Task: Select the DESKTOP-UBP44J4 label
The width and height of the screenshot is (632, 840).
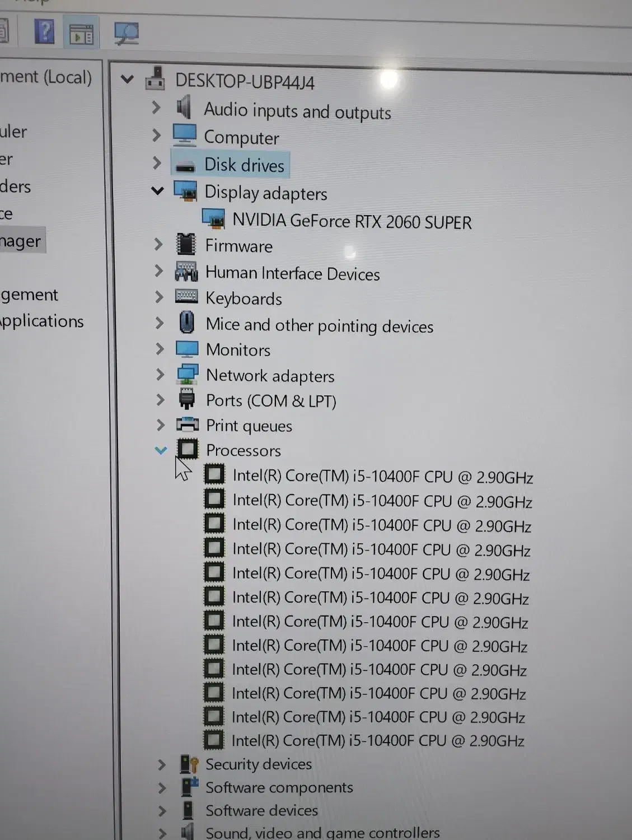Action: click(x=245, y=82)
